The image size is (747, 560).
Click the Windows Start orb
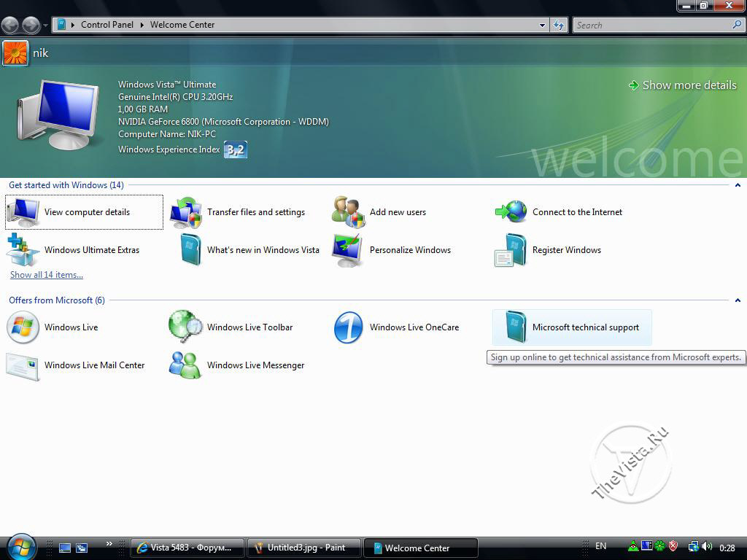point(20,546)
